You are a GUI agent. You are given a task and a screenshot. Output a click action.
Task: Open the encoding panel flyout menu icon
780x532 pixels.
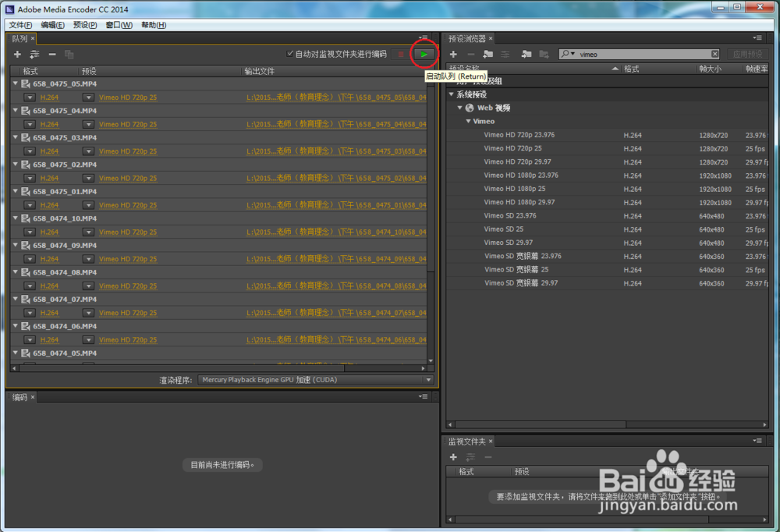(424, 396)
